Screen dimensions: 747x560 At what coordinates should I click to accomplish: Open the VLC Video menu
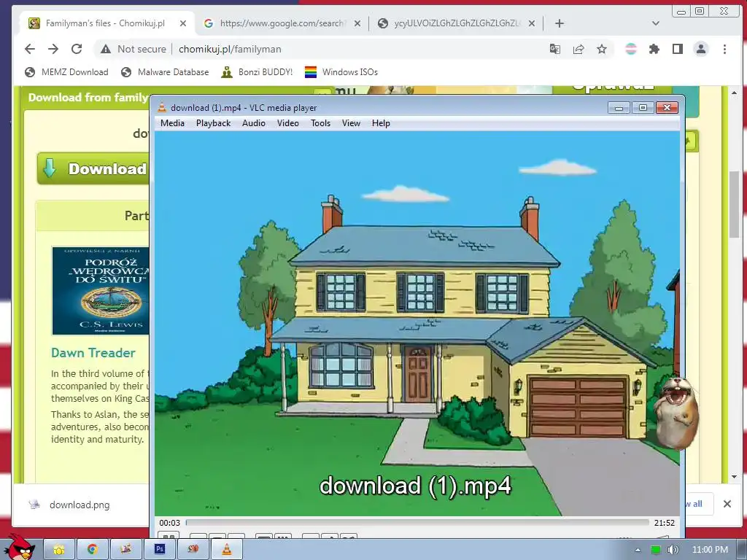click(287, 122)
